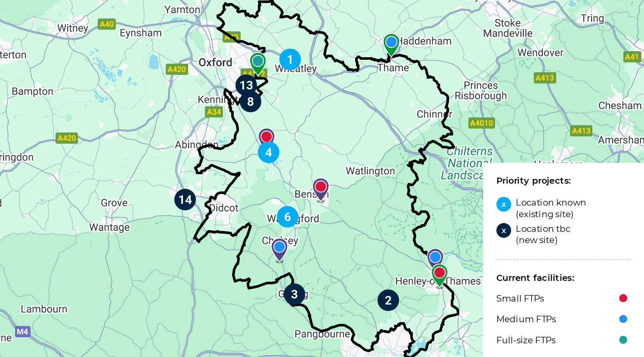Select the purple pin with blue dot near Cholsey
This screenshot has height=357, width=644.
279,250
